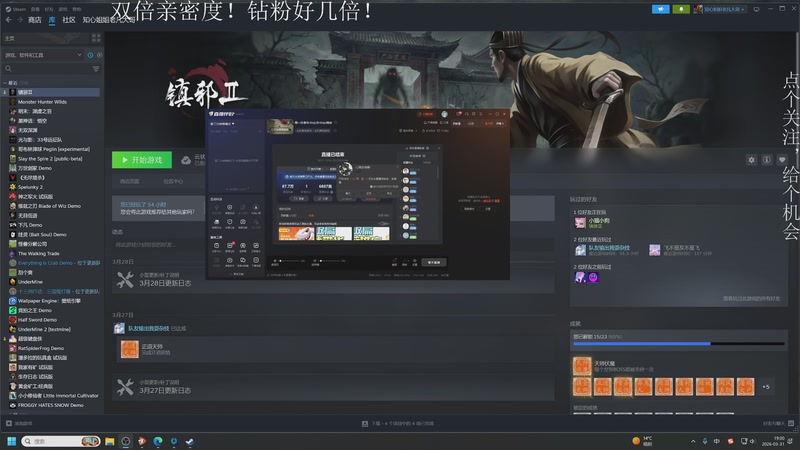Click the achievement progress bar 15/23
This screenshot has width=800, height=450.
point(679,344)
